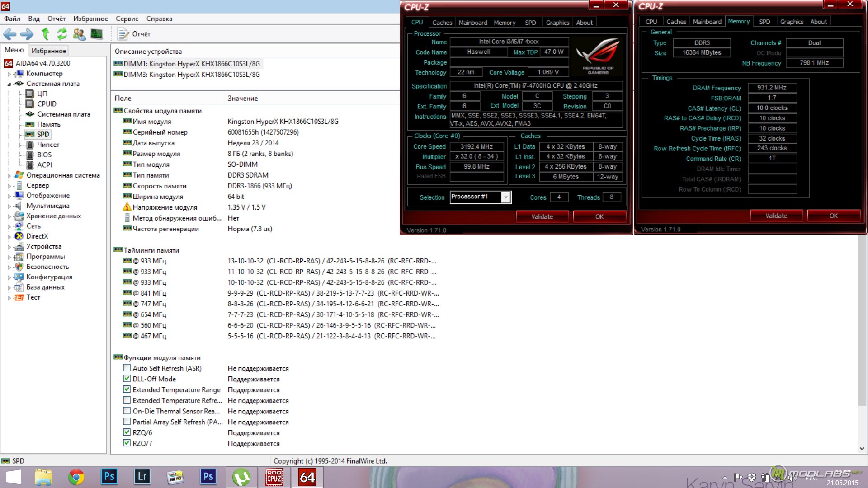Screen dimensions: 868x488
Task: Click OK in left CPU-Z window
Action: point(599,216)
